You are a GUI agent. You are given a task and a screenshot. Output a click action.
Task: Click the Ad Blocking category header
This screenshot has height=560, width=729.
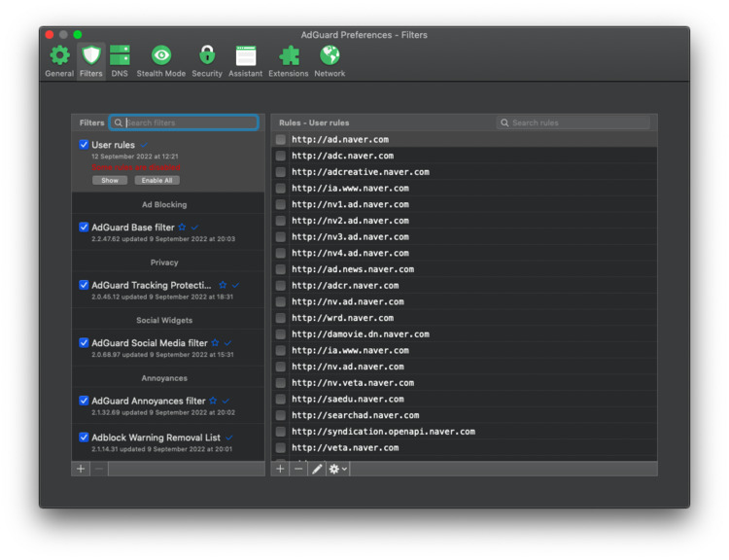point(164,204)
